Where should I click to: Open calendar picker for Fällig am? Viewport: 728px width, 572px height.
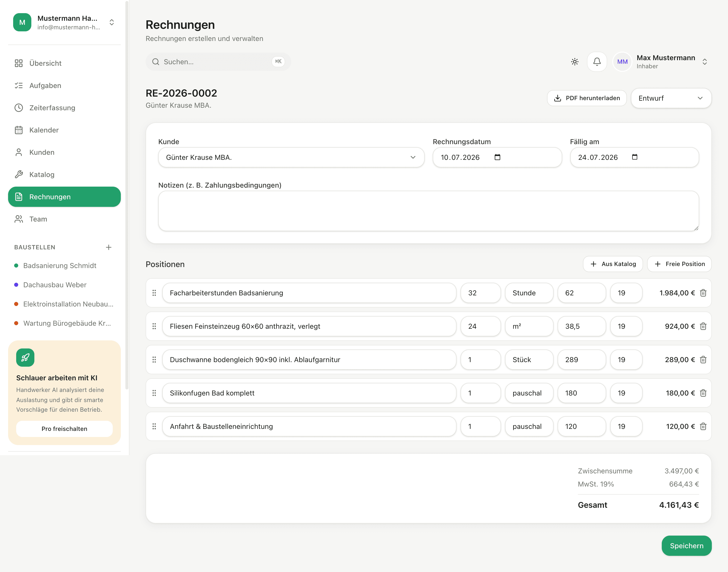pyautogui.click(x=635, y=157)
